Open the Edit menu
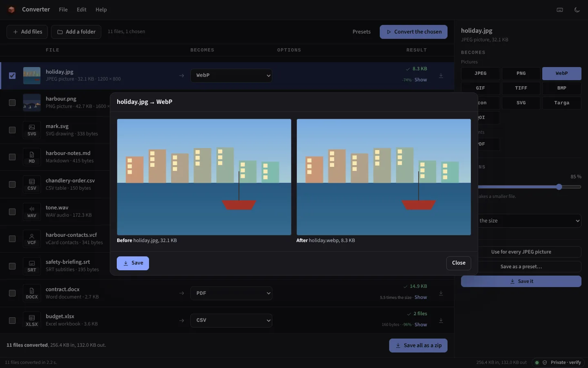 tap(82, 10)
